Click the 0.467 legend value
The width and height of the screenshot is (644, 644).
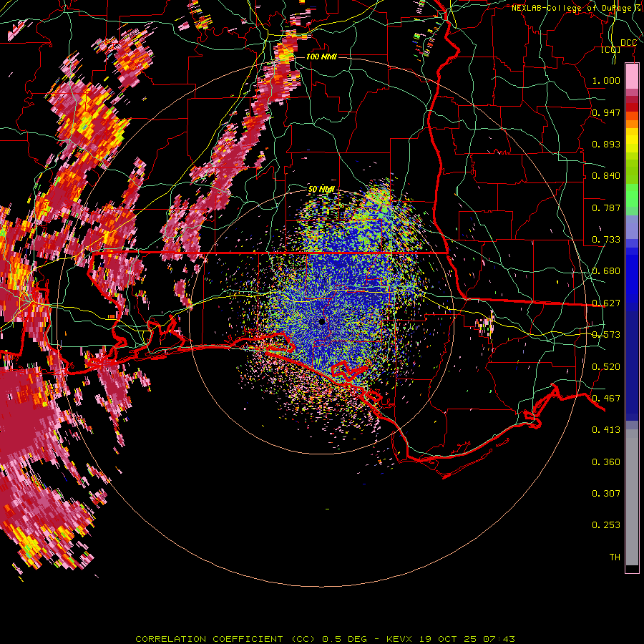tap(606, 398)
